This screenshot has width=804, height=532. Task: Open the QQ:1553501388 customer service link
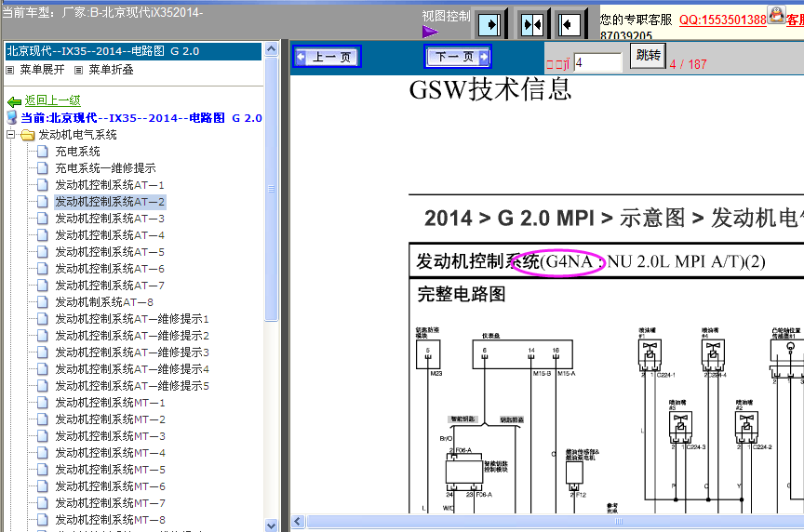722,20
